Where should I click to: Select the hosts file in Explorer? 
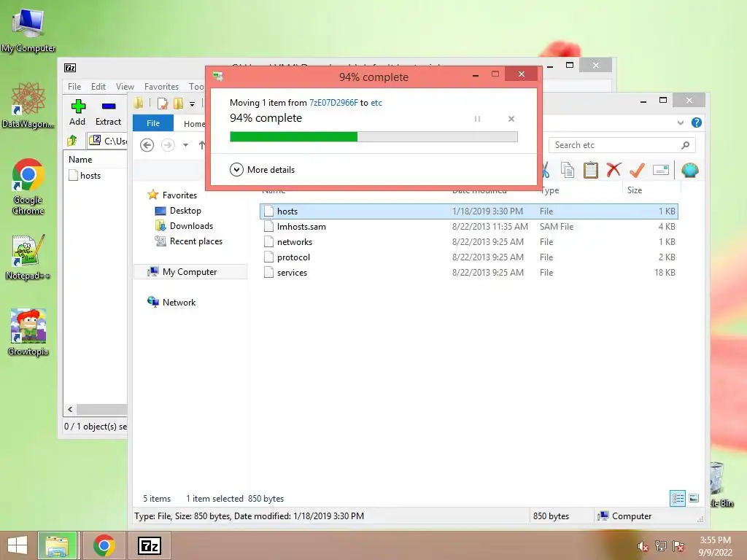[x=469, y=211]
